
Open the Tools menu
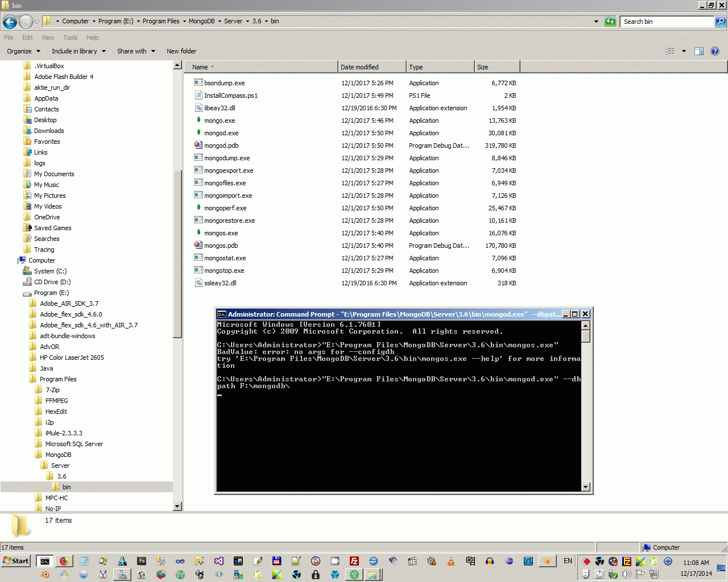pyautogui.click(x=71, y=38)
